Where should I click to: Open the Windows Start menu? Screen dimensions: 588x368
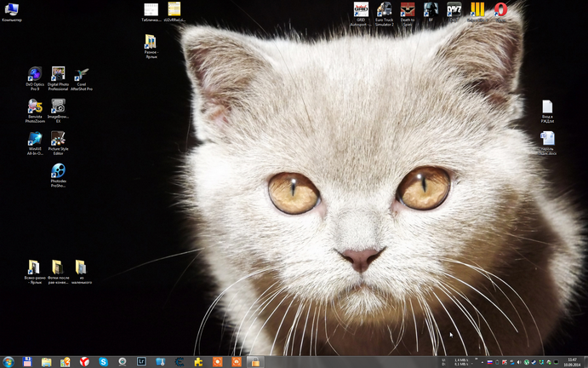coord(8,362)
